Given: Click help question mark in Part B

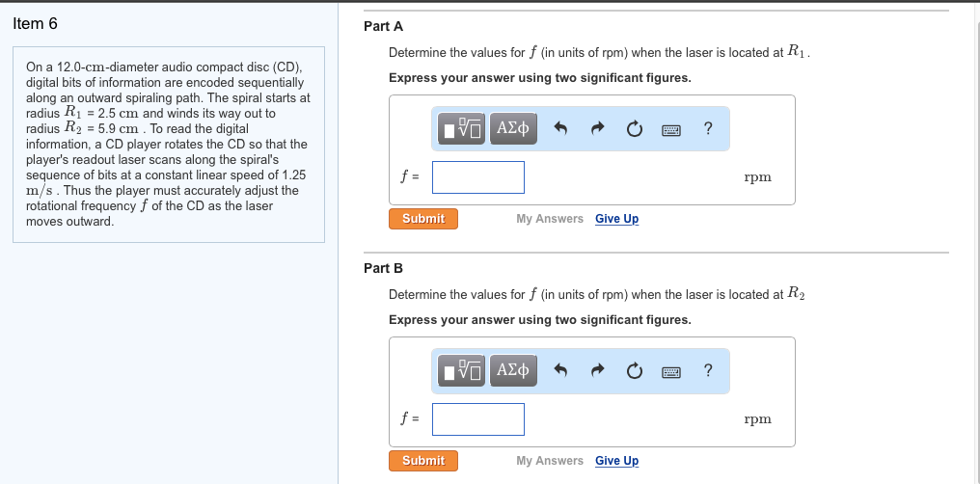Looking at the screenshot, I should 709,370.
